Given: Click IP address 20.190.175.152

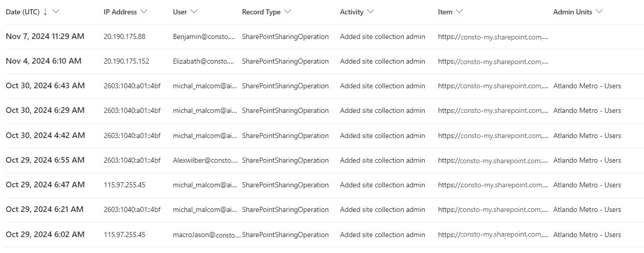Looking at the screenshot, I should (127, 61).
